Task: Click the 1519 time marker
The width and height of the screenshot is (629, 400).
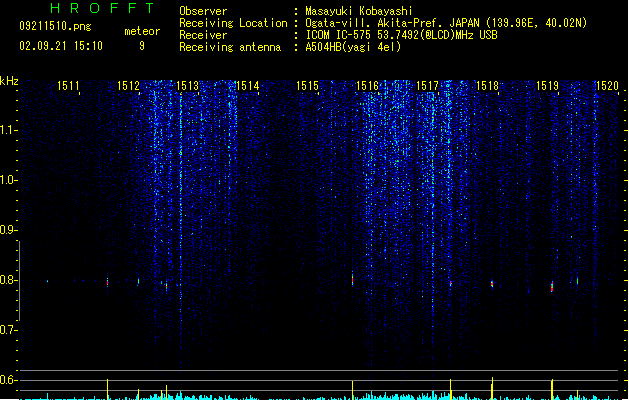Action: [547, 86]
